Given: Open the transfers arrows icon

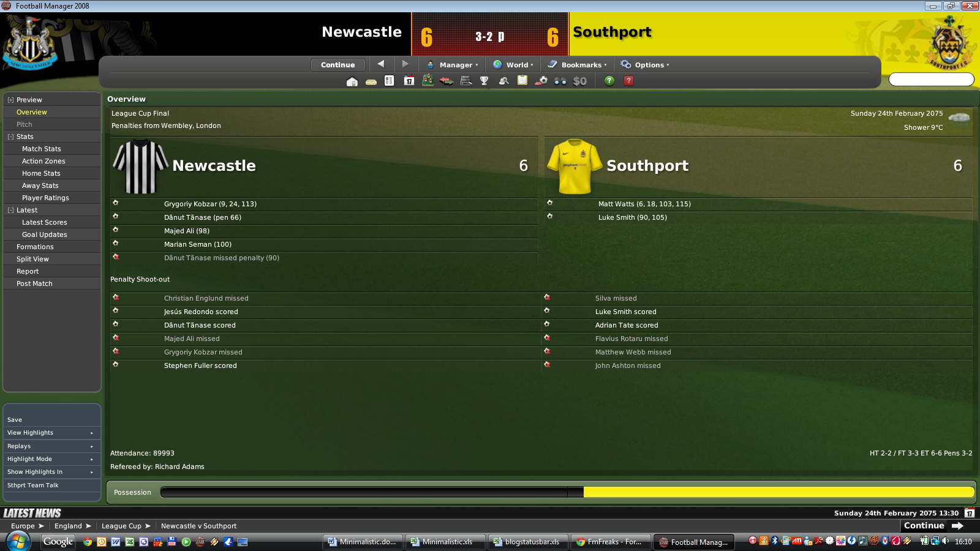Looking at the screenshot, I should click(x=447, y=81).
